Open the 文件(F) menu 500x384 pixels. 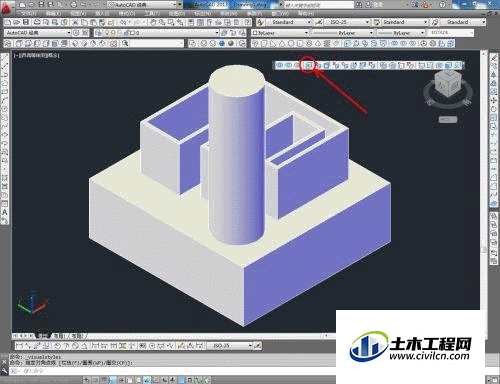pyautogui.click(x=29, y=14)
